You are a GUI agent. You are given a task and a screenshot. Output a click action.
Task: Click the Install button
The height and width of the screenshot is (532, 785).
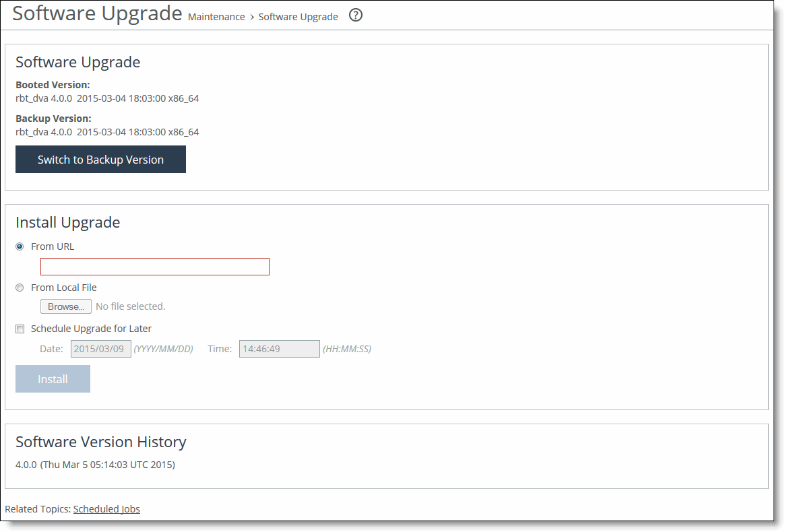coord(53,379)
